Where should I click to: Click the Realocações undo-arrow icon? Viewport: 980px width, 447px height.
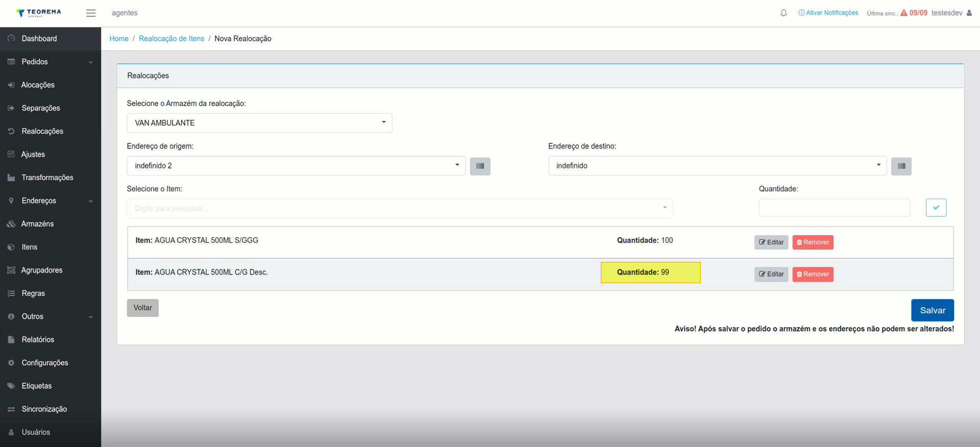[11, 131]
